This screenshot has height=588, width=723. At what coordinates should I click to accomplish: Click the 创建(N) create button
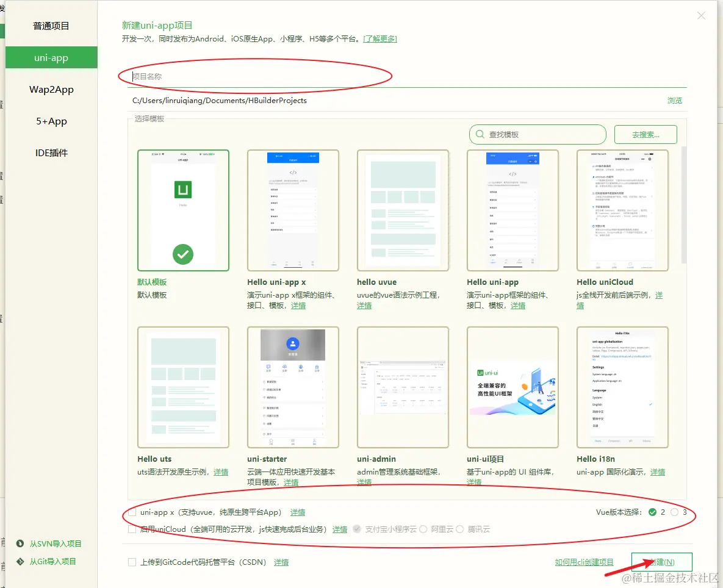click(661, 562)
